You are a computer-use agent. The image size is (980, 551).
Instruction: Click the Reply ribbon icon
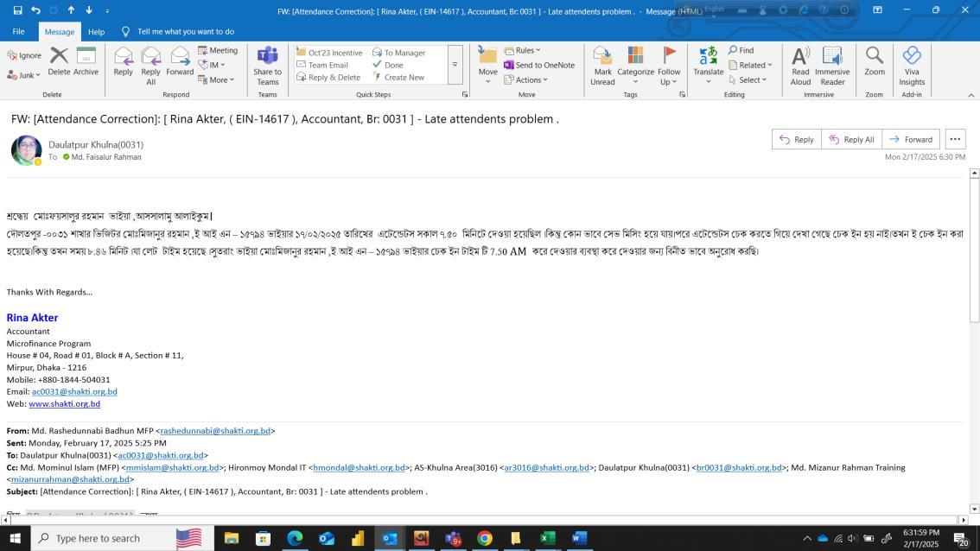(123, 61)
